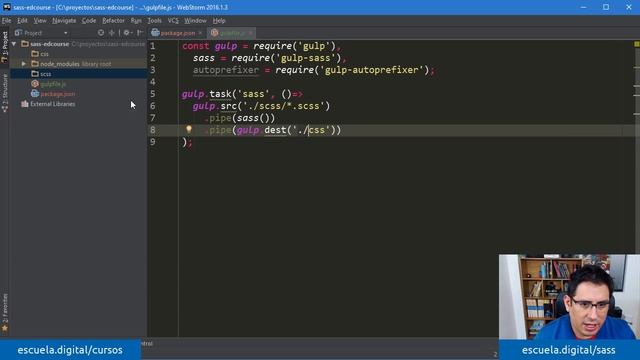Click 'gulp-autoprefixer' string on line 3
Image resolution: width=640 pixels, height=360 pixels.
click(371, 70)
